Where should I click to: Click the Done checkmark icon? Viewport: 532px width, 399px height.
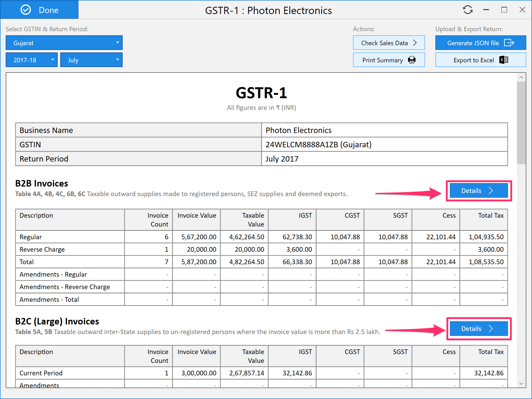[x=26, y=10]
